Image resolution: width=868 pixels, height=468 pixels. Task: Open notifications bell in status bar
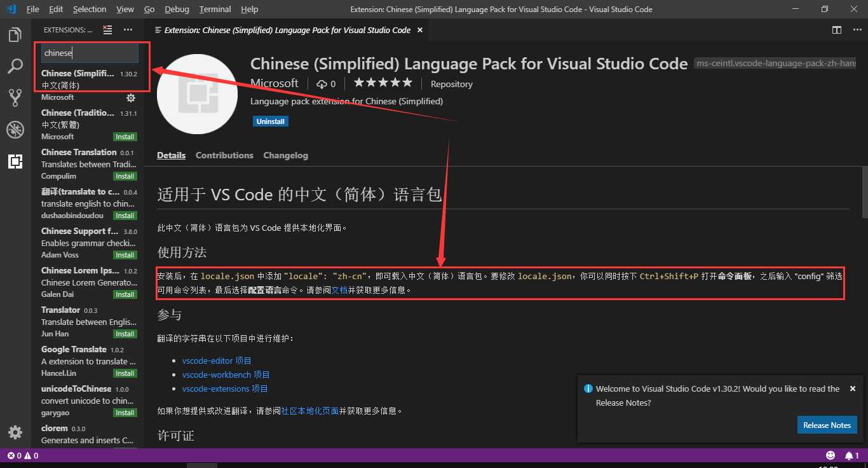click(x=851, y=455)
